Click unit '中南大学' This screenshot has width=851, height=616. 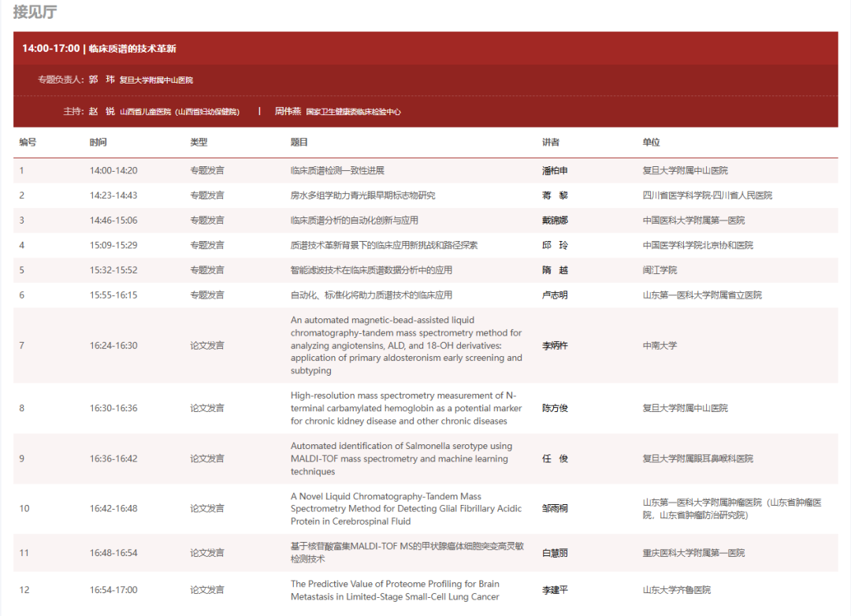click(660, 346)
